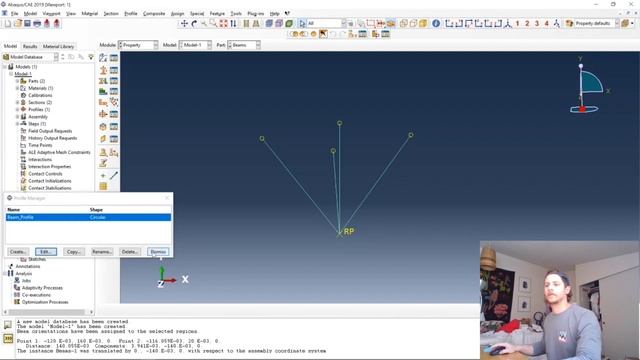Click the Create Datum Axis icon

114,176
